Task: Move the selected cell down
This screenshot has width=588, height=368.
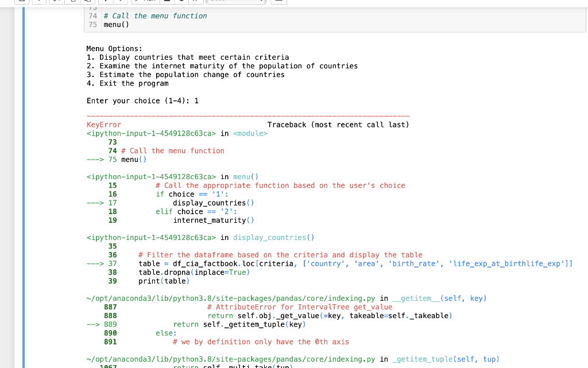Action: (121, 2)
